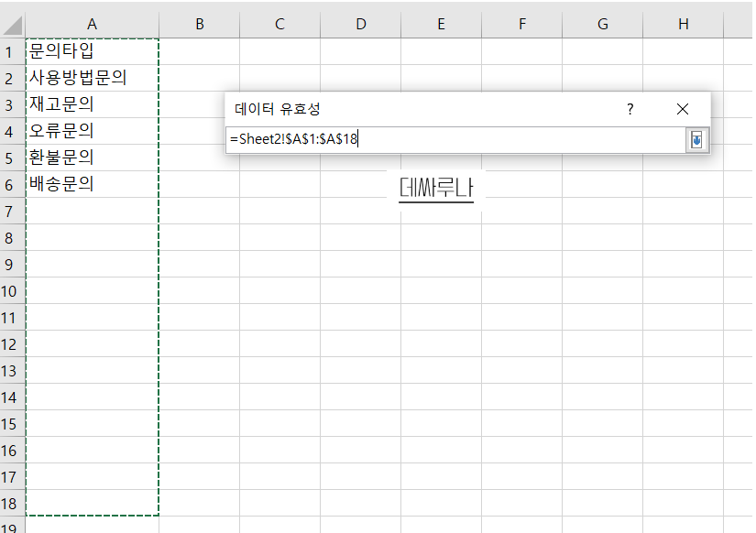
Task: Select the 배송문의 cell
Action: click(92, 182)
